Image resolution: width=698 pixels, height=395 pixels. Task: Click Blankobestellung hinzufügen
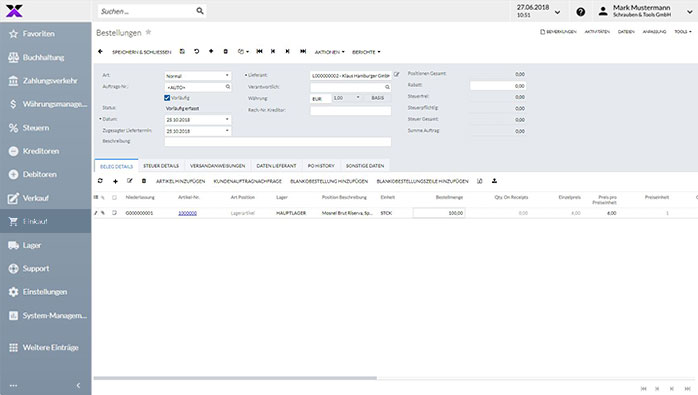click(x=329, y=181)
